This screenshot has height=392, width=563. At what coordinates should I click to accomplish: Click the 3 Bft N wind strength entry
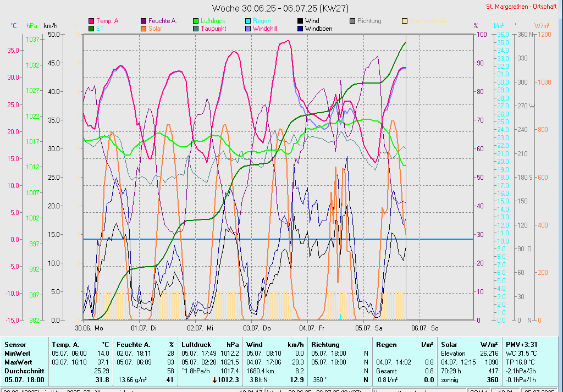coord(260,380)
